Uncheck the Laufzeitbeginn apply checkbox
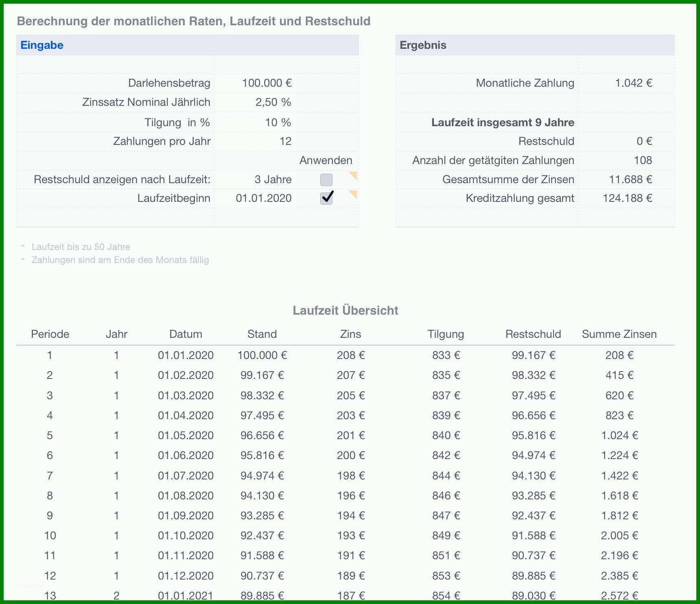Image resolution: width=700 pixels, height=604 pixels. coord(326,198)
